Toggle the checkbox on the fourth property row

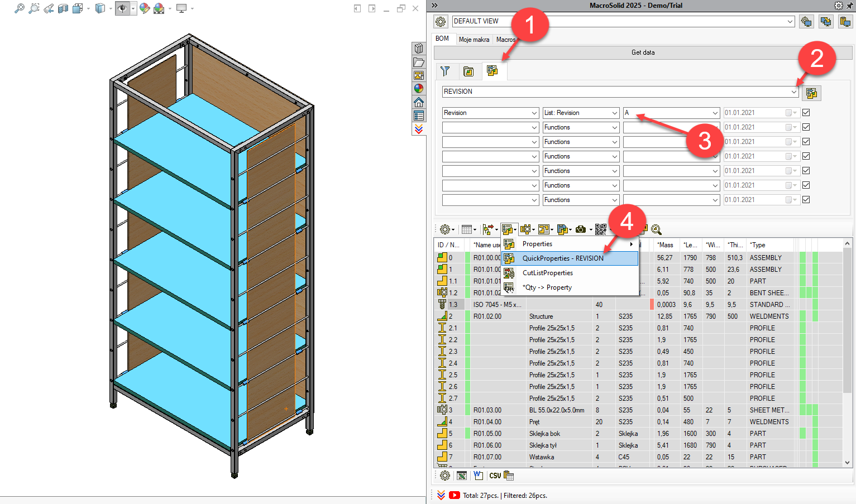pos(806,156)
